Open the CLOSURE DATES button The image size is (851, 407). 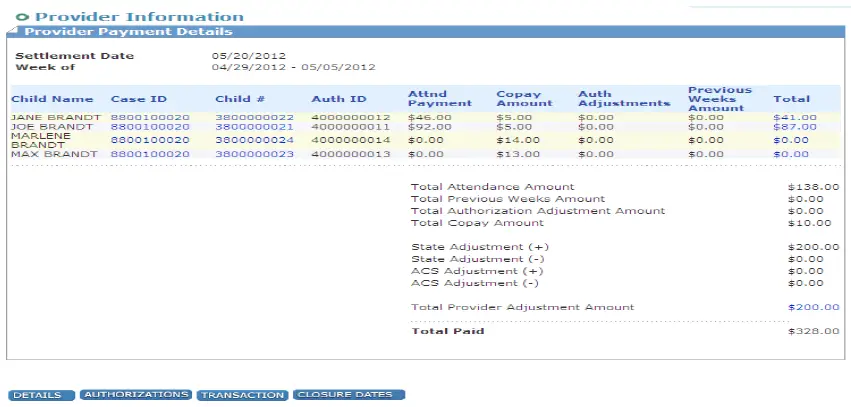pos(349,395)
